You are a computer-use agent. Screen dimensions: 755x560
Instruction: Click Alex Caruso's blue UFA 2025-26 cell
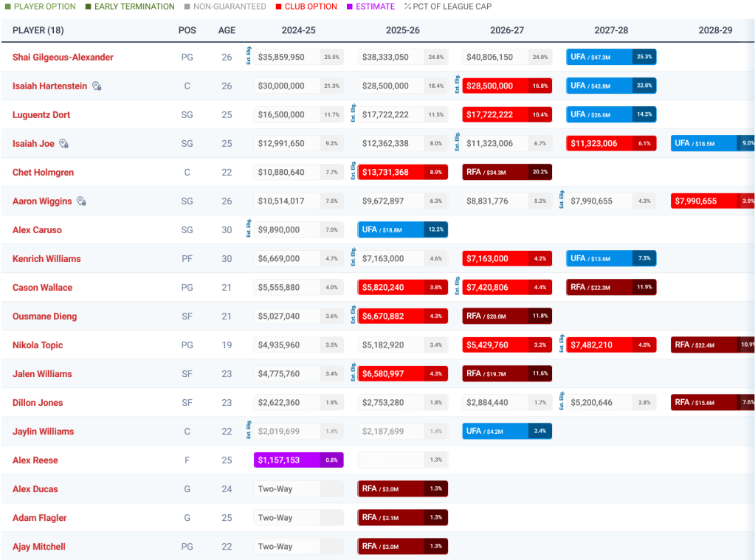[402, 229]
